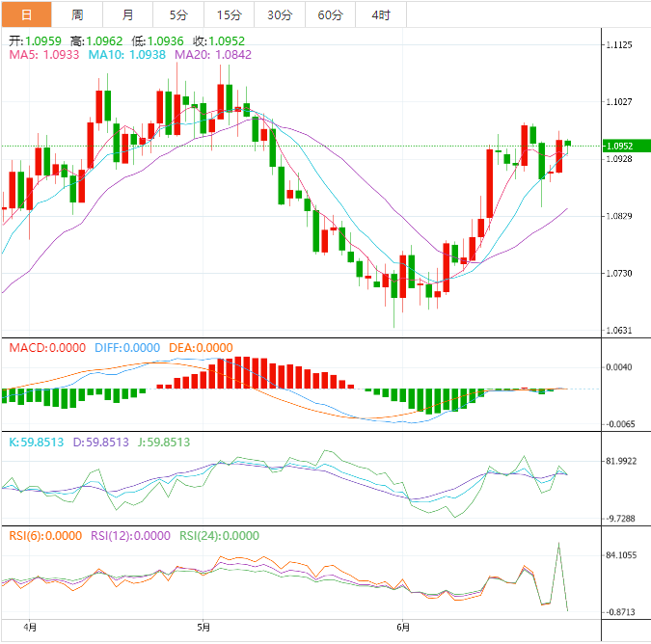
Task: Switch to the 日 daily chart tab
Action: tap(26, 14)
